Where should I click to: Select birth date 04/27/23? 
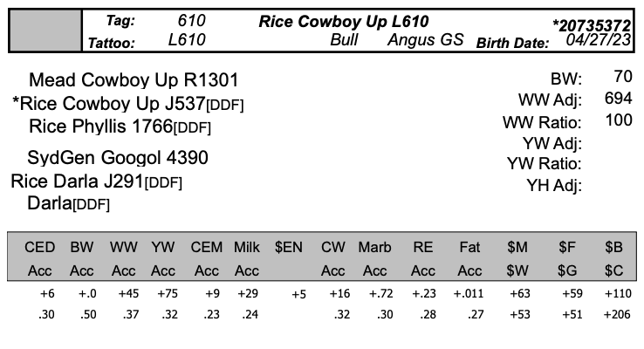597,40
